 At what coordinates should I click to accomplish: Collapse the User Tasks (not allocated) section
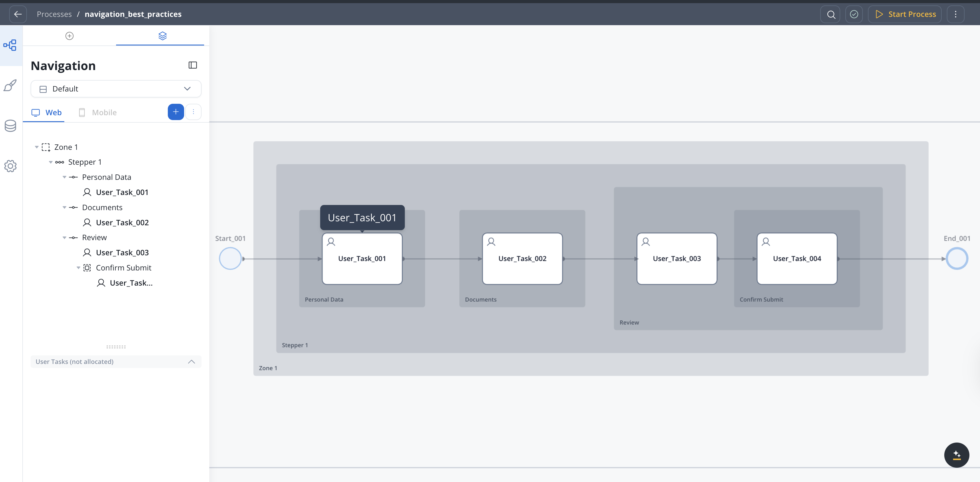[192, 362]
